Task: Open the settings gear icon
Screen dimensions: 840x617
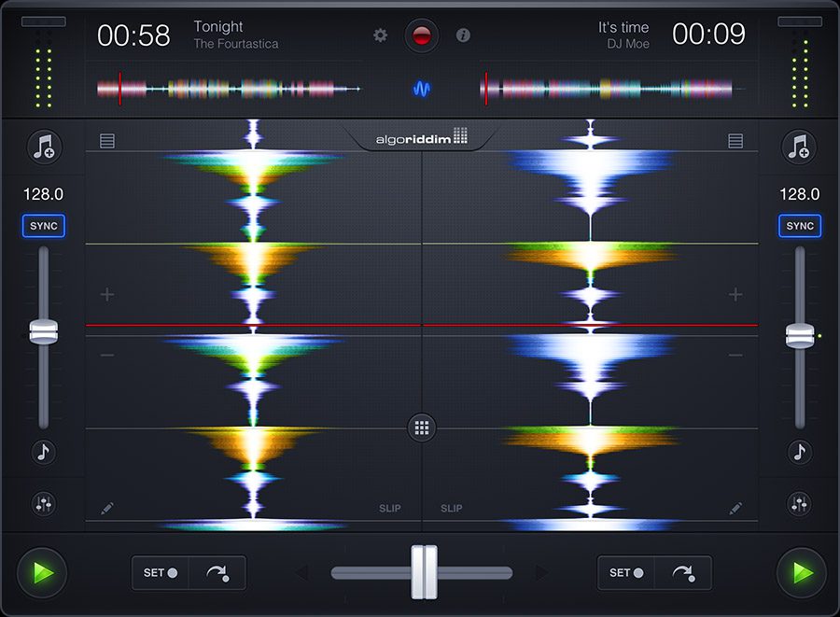Action: click(x=380, y=35)
